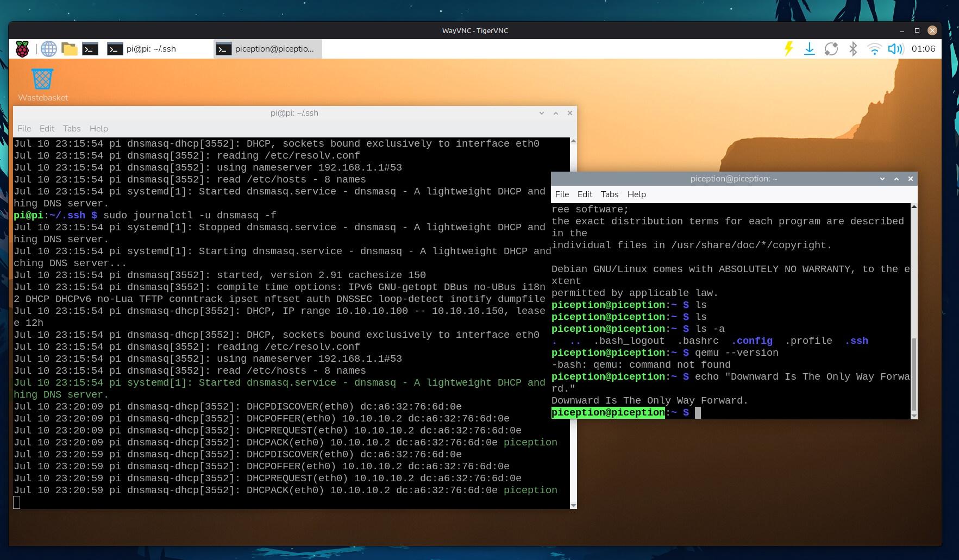Click the 'sudo journalctl -u dnsmasq -f' command text
The width and height of the screenshot is (959, 560).
coord(190,215)
